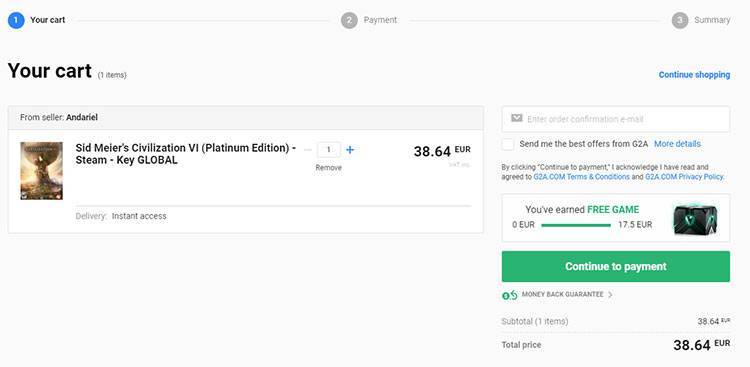This screenshot has width=750, height=367.
Task: Click the Total price label
Action: coord(521,345)
